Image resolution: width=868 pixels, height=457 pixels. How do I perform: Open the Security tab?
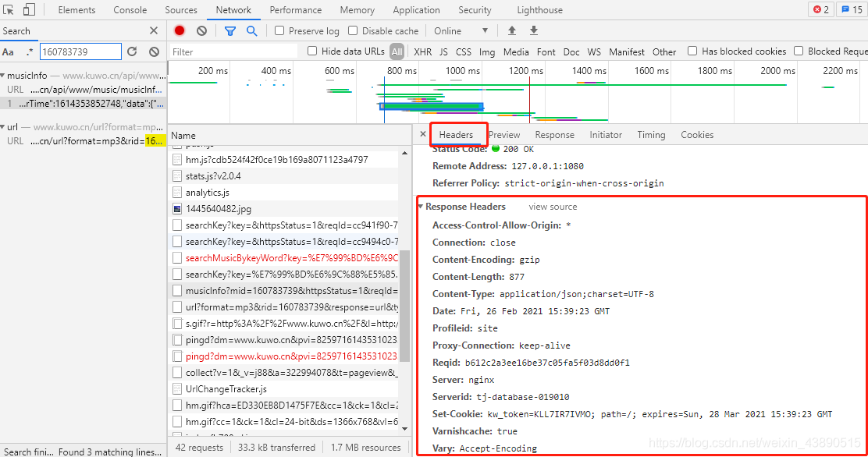(x=475, y=10)
